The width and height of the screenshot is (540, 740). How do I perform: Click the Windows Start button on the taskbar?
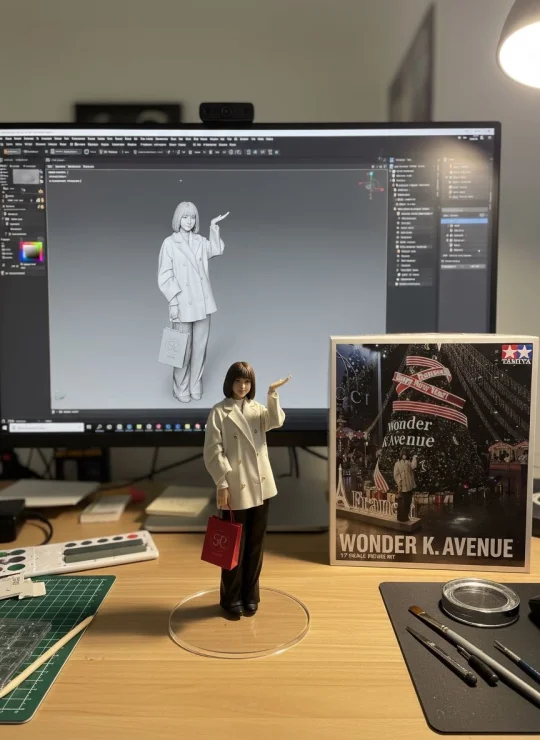[4, 428]
